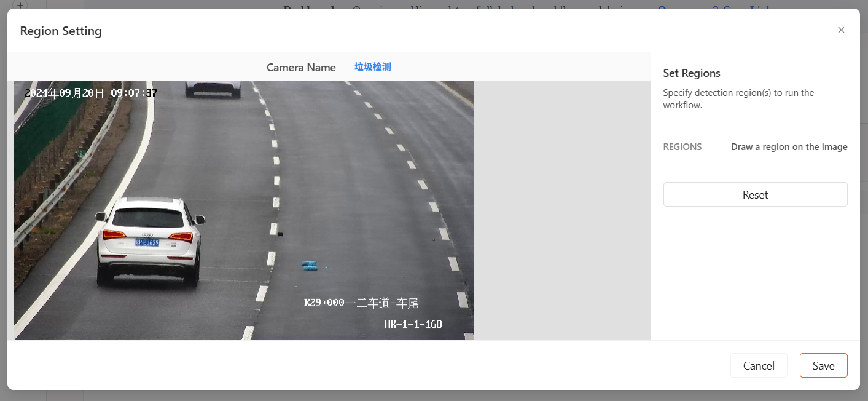Viewport: 868px width, 401px height.
Task: Click the plus icon behind the dialog
Action: [20, 4]
